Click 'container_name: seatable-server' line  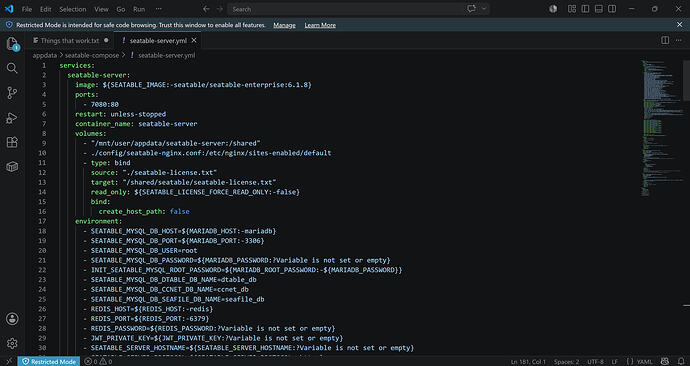tap(136, 124)
